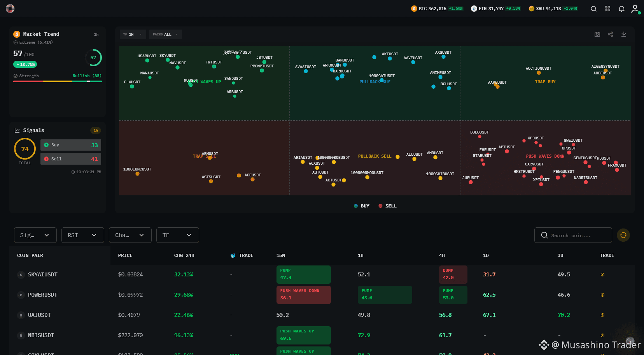Click the Signals 1h badge

[x=96, y=130]
